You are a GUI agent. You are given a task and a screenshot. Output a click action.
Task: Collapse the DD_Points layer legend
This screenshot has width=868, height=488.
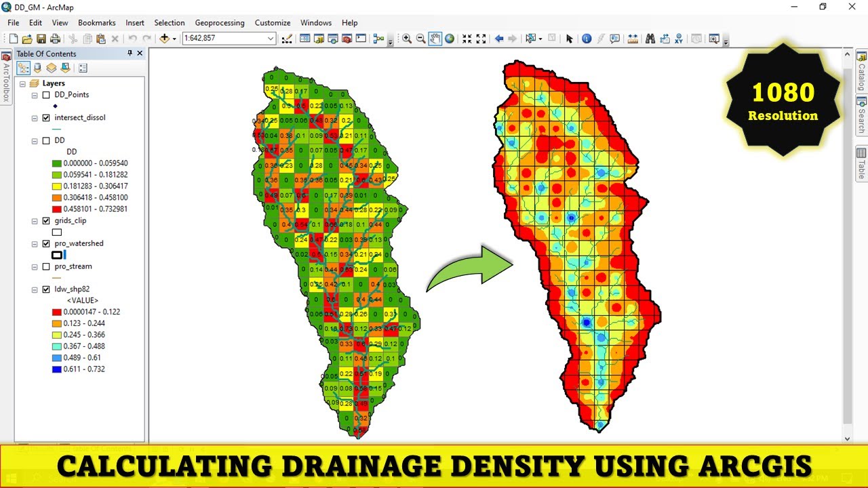tap(35, 95)
